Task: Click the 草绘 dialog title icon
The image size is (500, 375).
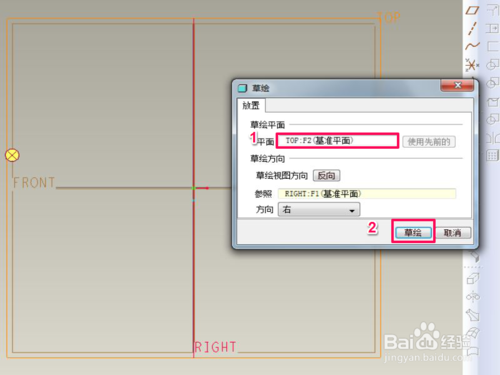Action: point(242,88)
